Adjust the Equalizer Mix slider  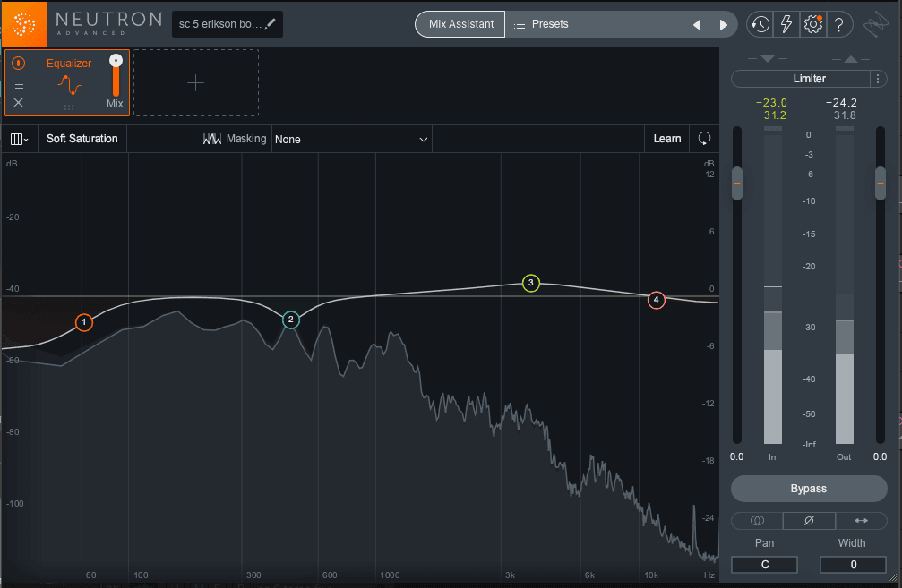[116, 76]
